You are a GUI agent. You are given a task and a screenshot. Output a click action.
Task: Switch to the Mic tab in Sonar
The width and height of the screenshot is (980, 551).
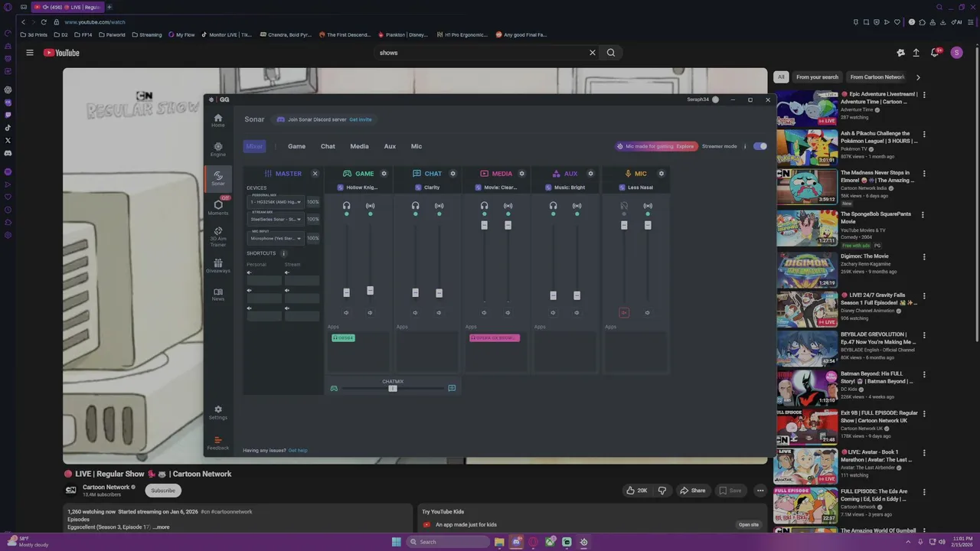pyautogui.click(x=416, y=146)
